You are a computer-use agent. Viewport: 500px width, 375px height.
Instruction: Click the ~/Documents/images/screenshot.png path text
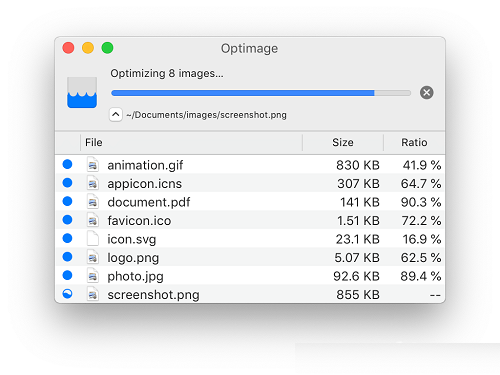click(206, 115)
